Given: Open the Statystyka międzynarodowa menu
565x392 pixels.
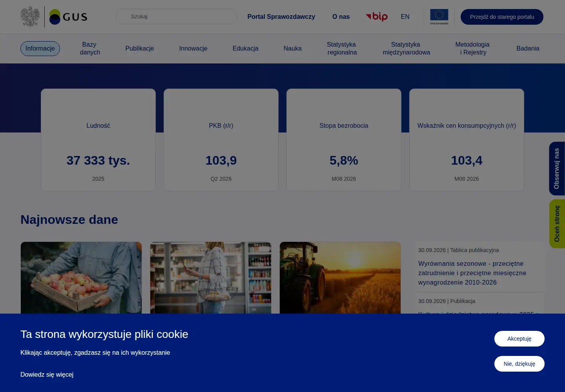Looking at the screenshot, I should point(406,49).
